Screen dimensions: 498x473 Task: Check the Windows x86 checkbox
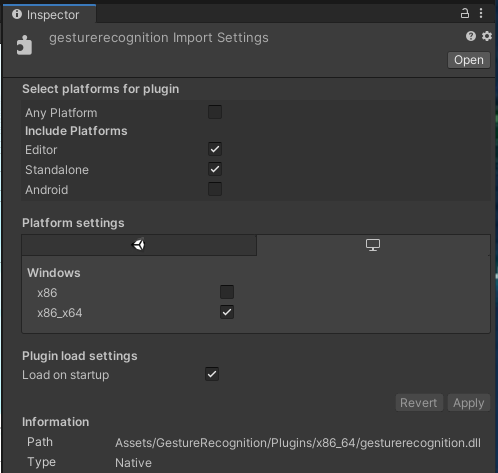[x=227, y=292]
